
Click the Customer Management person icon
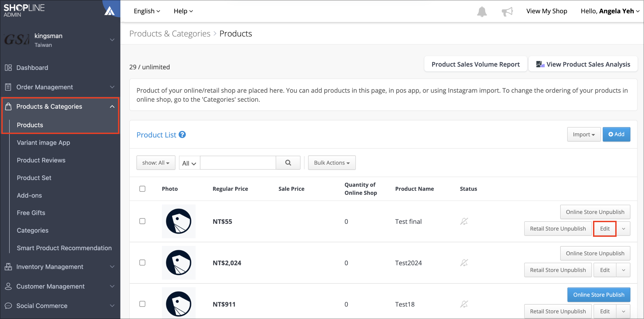pyautogui.click(x=8, y=286)
